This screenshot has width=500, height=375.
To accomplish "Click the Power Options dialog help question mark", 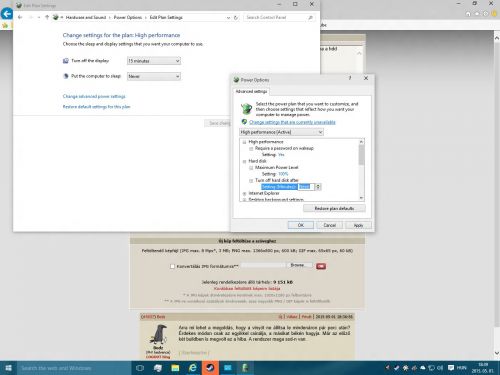I will pyautogui.click(x=350, y=78).
